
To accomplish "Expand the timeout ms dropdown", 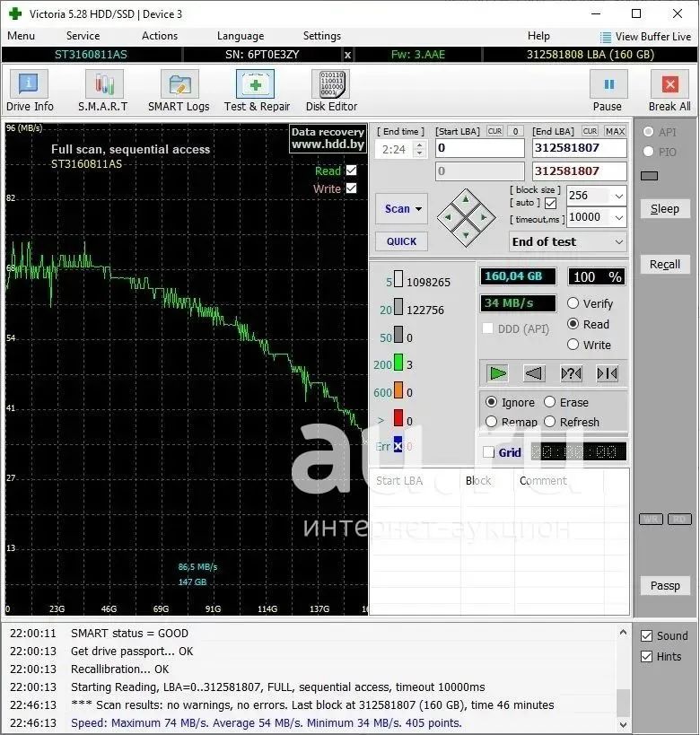I will (x=618, y=217).
